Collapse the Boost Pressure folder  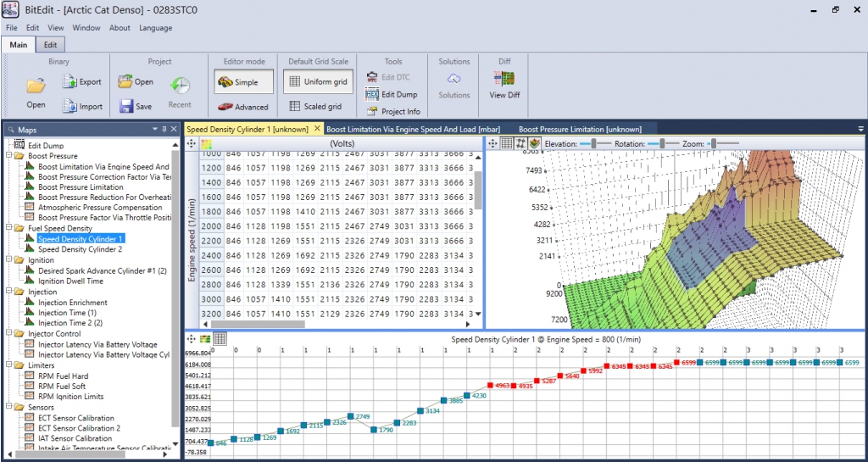8,156
